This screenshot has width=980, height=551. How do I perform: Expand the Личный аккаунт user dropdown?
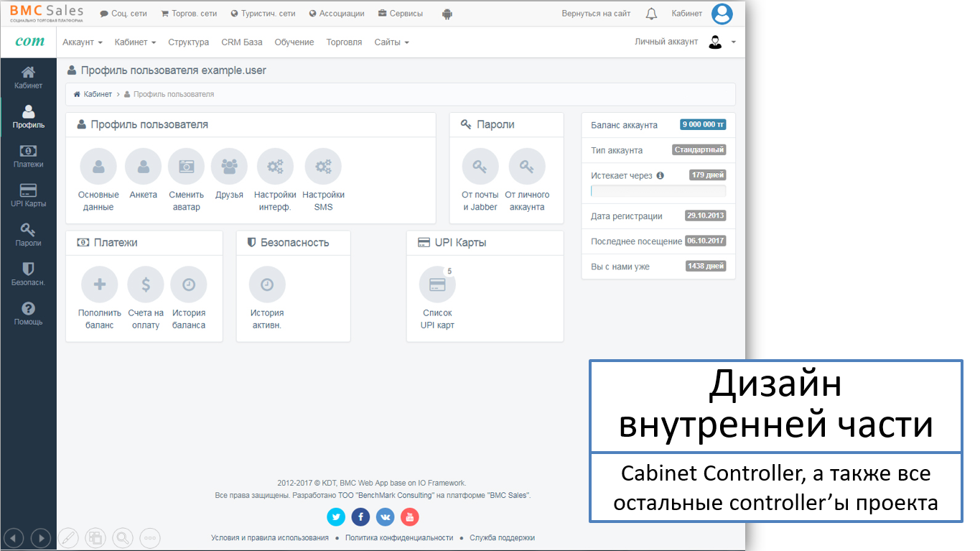pyautogui.click(x=722, y=42)
